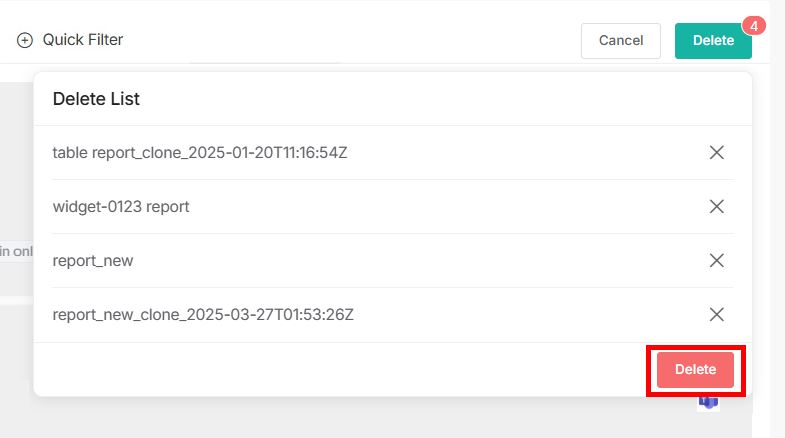Remove widget-0123 report from the list

716,207
